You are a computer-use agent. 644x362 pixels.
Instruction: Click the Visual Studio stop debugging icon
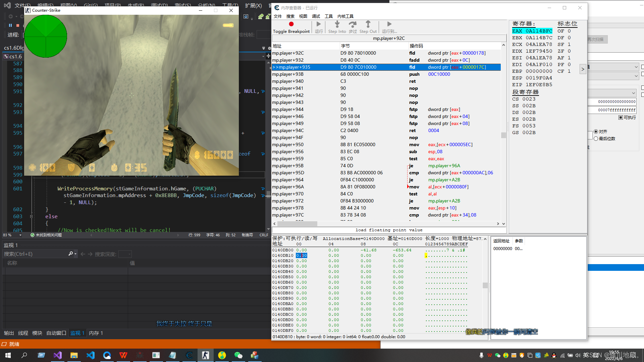coord(18,25)
